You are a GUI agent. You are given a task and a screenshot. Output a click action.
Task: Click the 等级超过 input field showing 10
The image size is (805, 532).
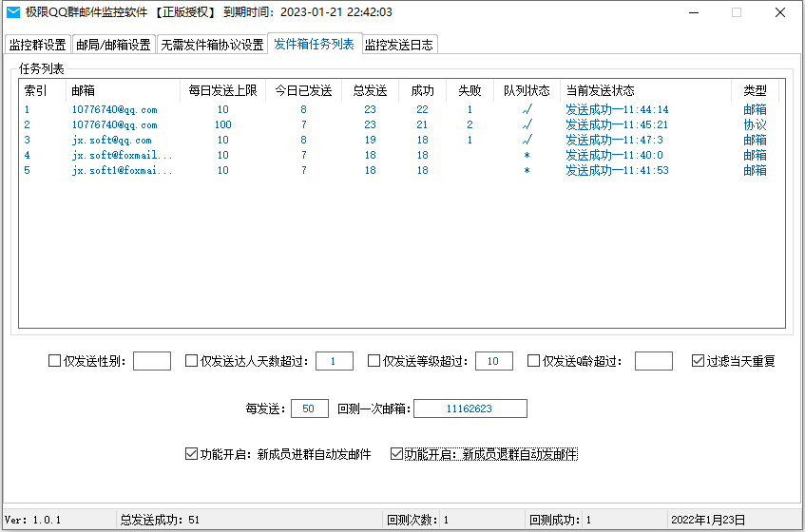coord(494,361)
